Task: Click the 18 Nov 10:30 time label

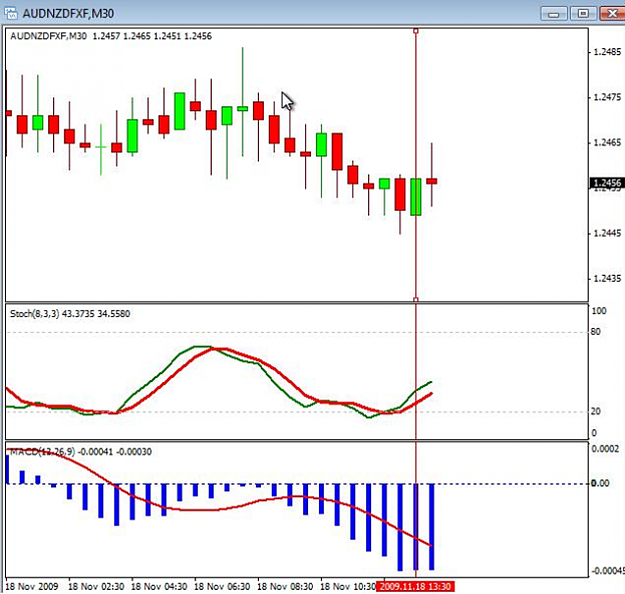Action: (x=348, y=586)
